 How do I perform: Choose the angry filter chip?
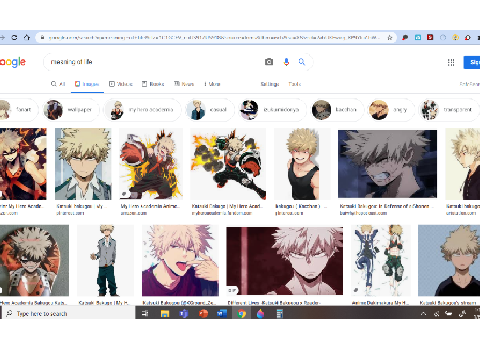pyautogui.click(x=391, y=110)
